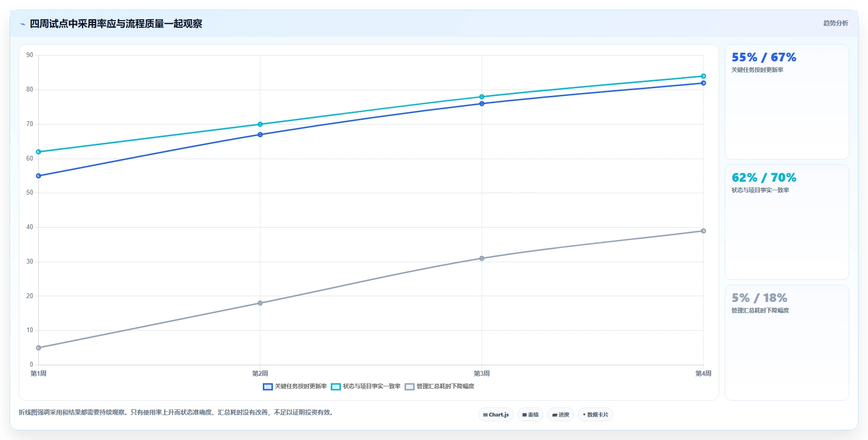Click the title 四周试点中采用率应与流程质量一起观察
Screen dimensions: 868x440
[116, 24]
